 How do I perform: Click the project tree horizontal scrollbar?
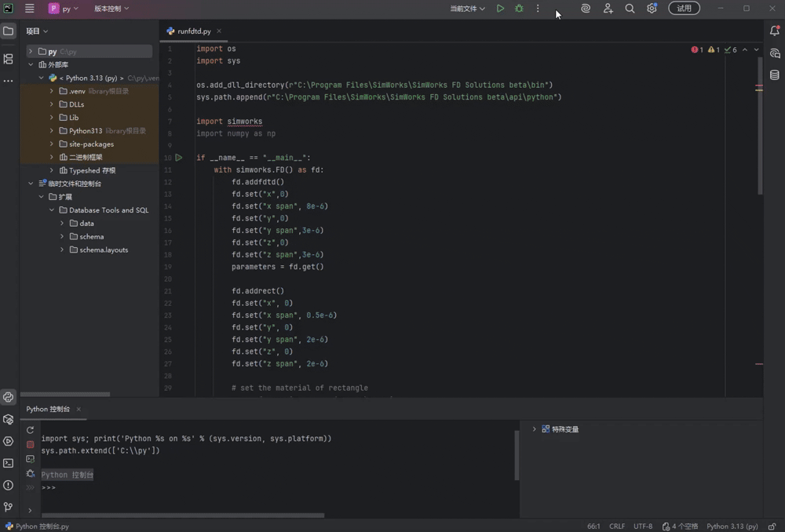pyautogui.click(x=65, y=395)
